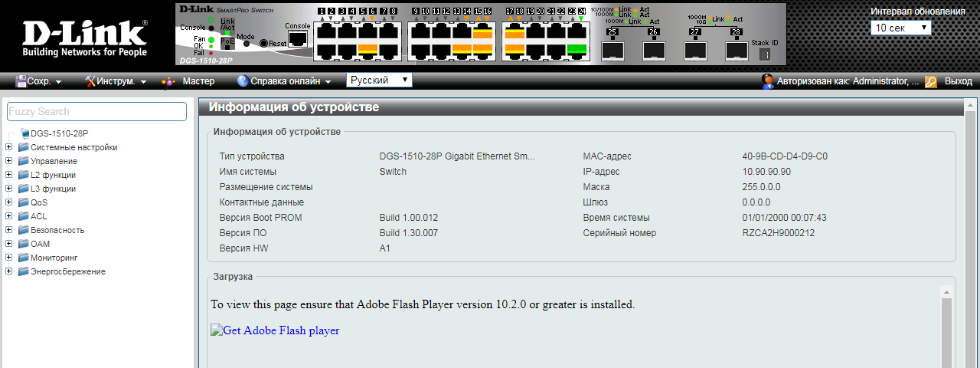Image resolution: width=980 pixels, height=368 pixels.
Task: Click the serial number RZCA2H9000212
Action: (x=778, y=233)
